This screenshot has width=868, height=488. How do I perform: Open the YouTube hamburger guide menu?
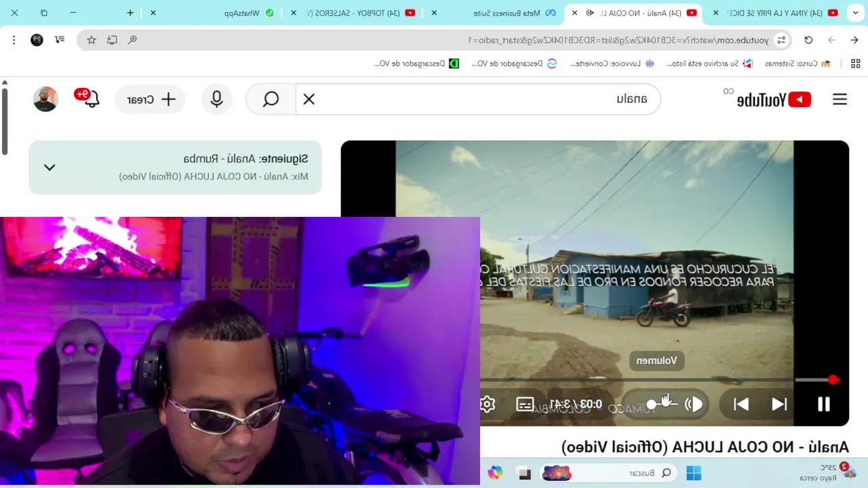pos(840,100)
